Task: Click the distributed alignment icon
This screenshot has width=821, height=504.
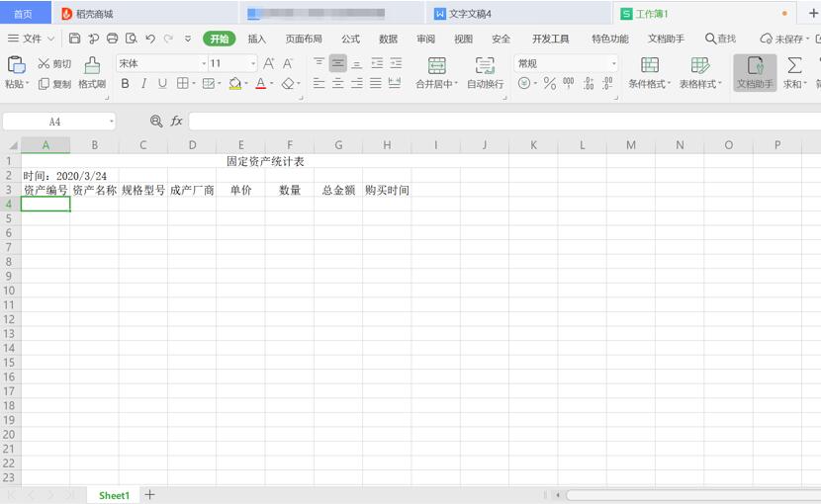Action: point(395,83)
